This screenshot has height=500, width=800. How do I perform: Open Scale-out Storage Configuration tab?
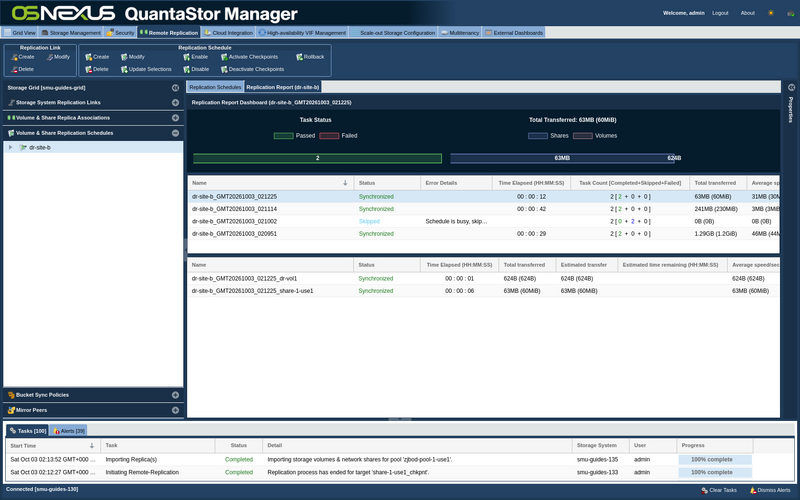[393, 33]
